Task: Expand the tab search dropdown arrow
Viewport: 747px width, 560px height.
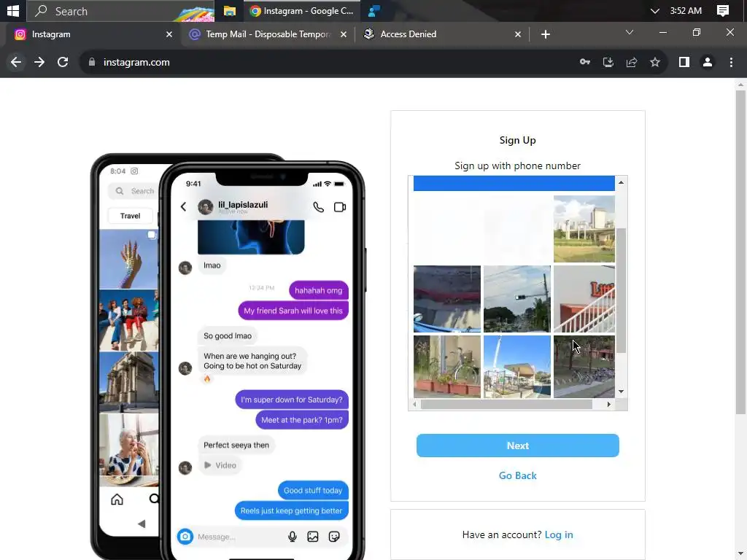Action: point(630,32)
